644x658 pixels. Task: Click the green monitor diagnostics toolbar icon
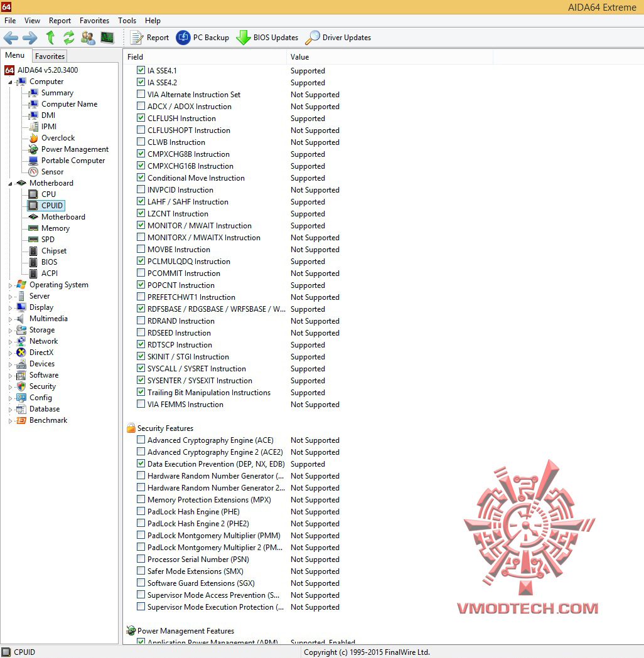click(x=107, y=38)
